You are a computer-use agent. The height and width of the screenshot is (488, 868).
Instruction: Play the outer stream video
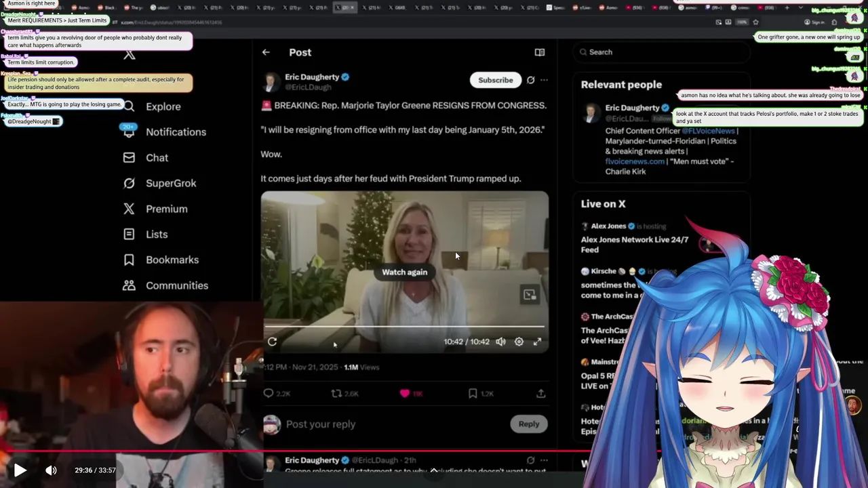tap(20, 470)
